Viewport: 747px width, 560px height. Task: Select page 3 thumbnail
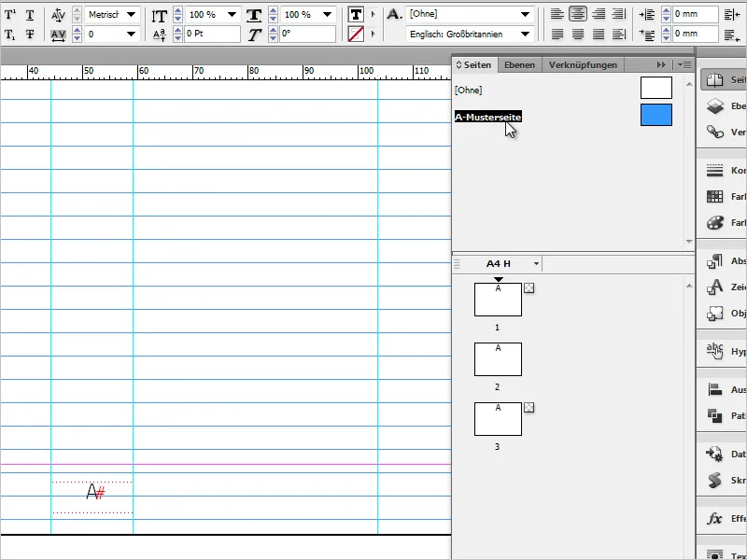(x=498, y=418)
